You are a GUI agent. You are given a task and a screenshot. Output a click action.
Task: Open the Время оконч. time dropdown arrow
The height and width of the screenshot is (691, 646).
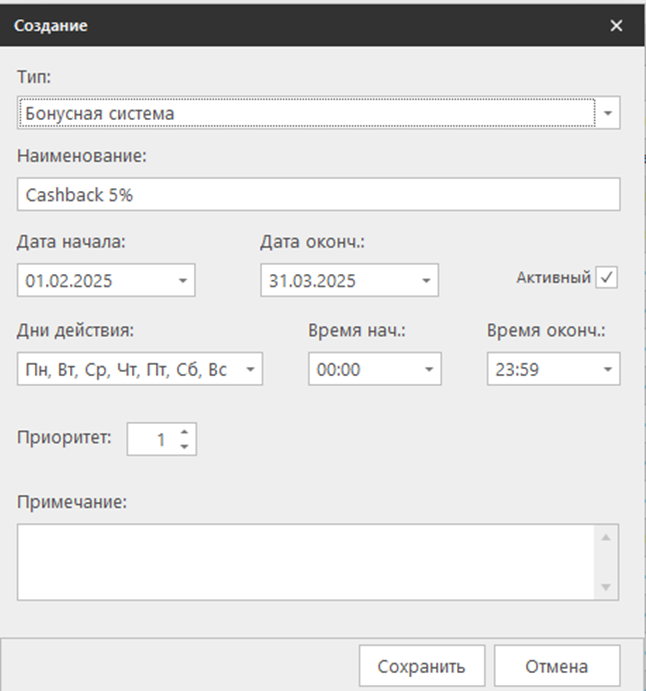(x=606, y=370)
